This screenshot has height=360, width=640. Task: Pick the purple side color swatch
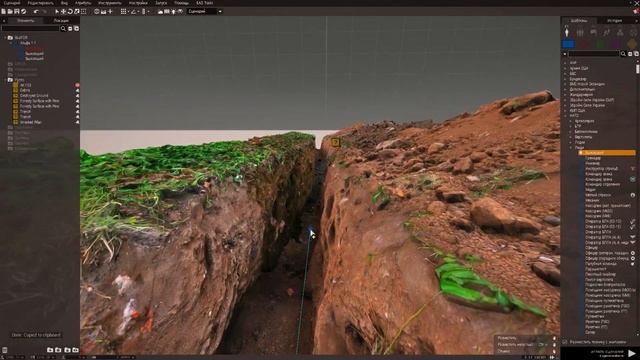pos(616,44)
